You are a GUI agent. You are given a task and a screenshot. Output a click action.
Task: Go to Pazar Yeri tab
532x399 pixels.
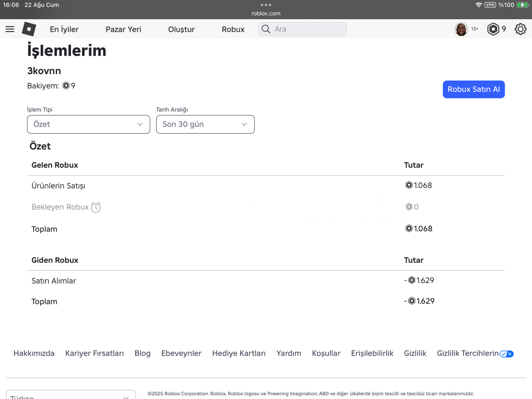123,29
